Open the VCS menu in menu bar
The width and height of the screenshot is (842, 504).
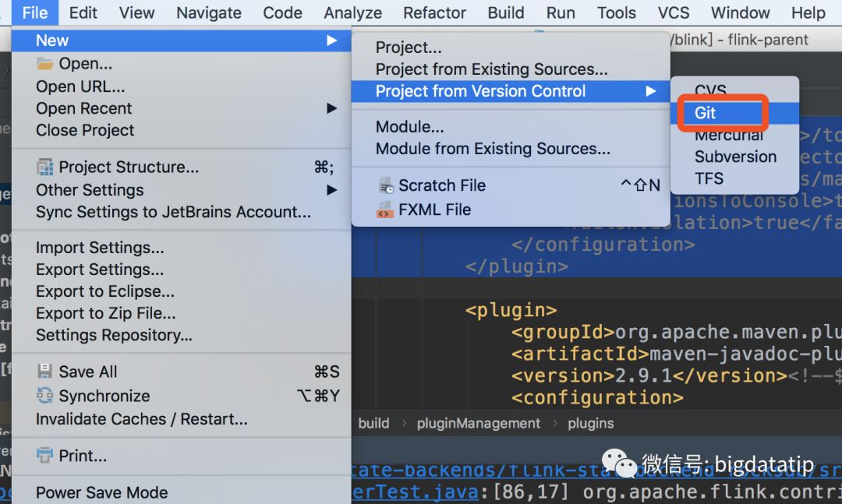pos(674,12)
